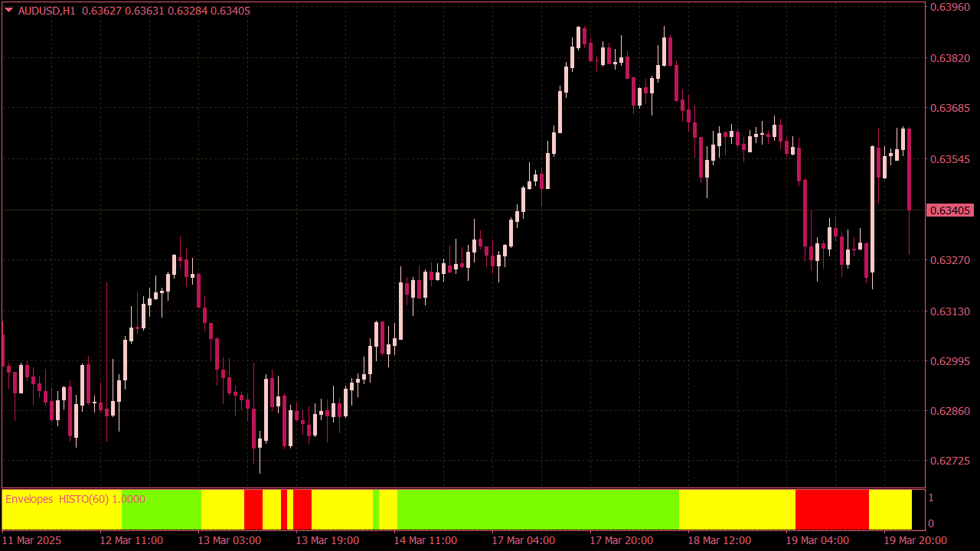Click the 17 Mar 04:00 time axis label
This screenshot has width=980, height=551.
(x=524, y=540)
